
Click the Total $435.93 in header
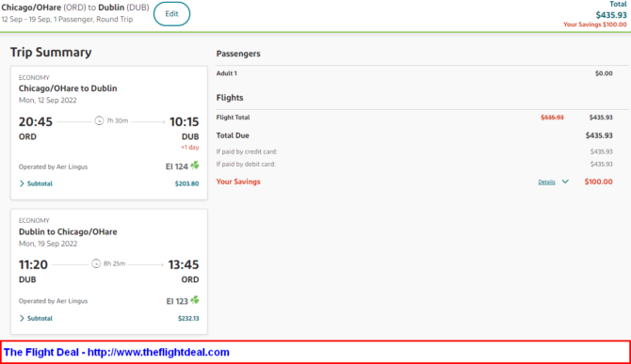pos(611,15)
